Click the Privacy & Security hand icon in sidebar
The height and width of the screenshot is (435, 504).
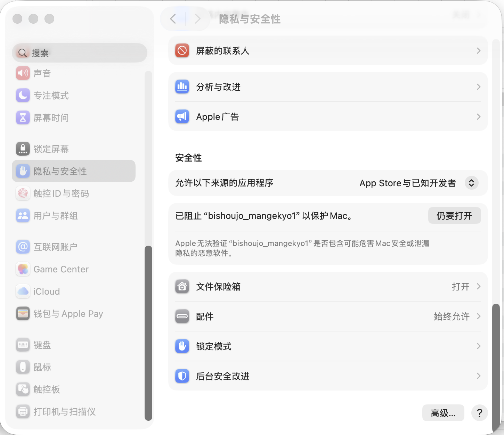coord(23,171)
